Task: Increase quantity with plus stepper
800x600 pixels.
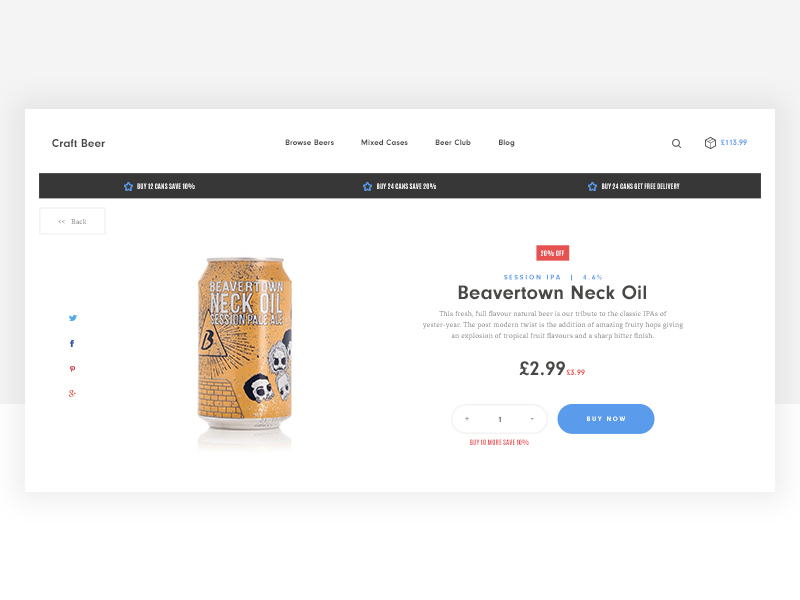Action: click(x=467, y=419)
